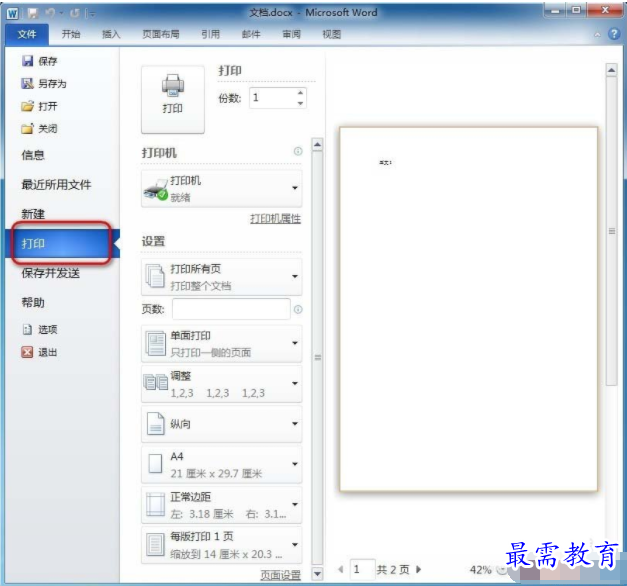Open the 信息 section
627x586 pixels.
pos(33,155)
